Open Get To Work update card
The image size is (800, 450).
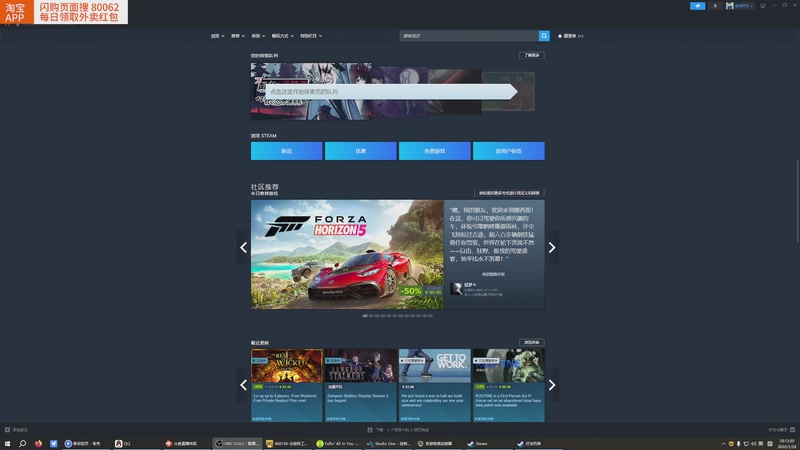(435, 385)
